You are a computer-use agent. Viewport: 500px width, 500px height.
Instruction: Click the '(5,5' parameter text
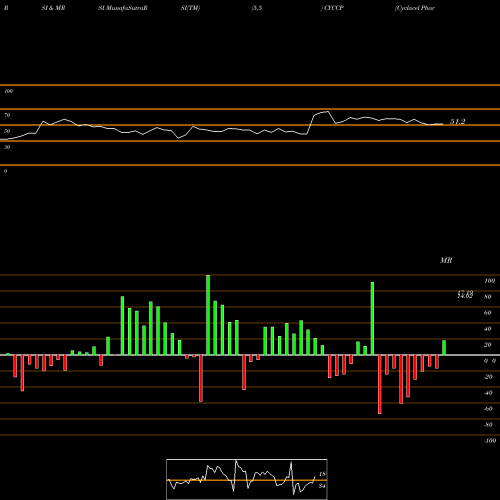point(257,8)
